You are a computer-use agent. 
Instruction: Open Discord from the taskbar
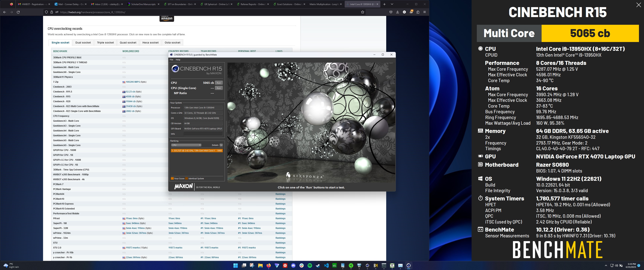click(x=293, y=265)
